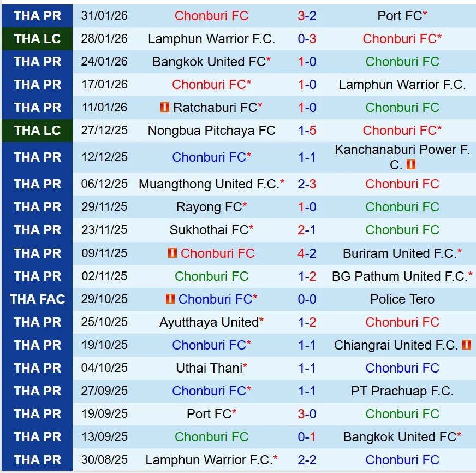Viewport: 476px width, 473px height.
Task: Click the 3-2 score against Port FC
Action: 307,16
